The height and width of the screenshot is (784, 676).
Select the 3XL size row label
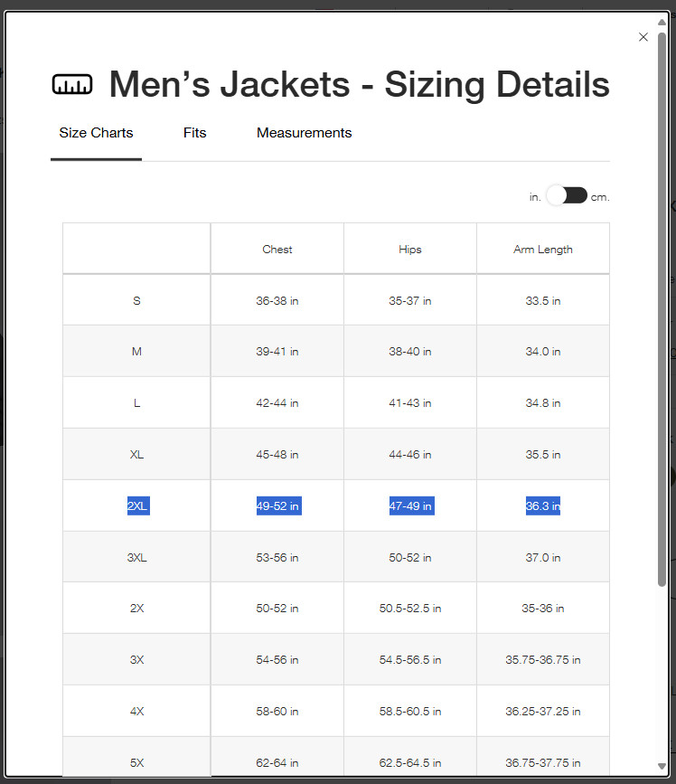coord(137,558)
